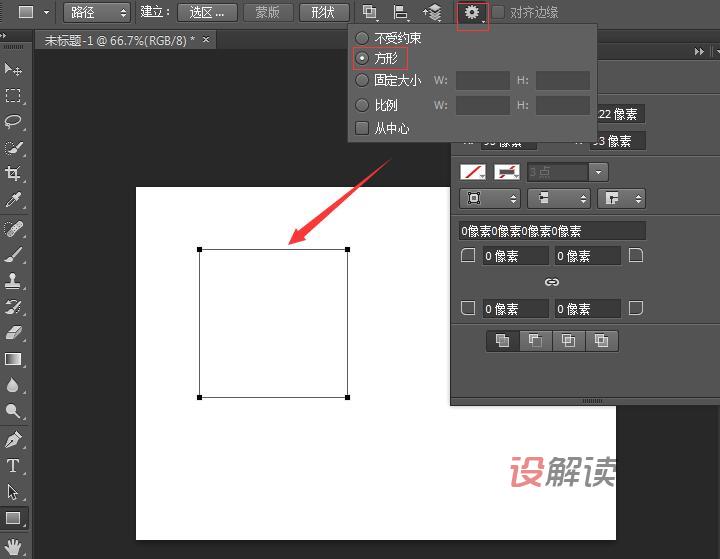The image size is (720, 559).
Task: Open the stroke color swatch
Action: point(507,172)
